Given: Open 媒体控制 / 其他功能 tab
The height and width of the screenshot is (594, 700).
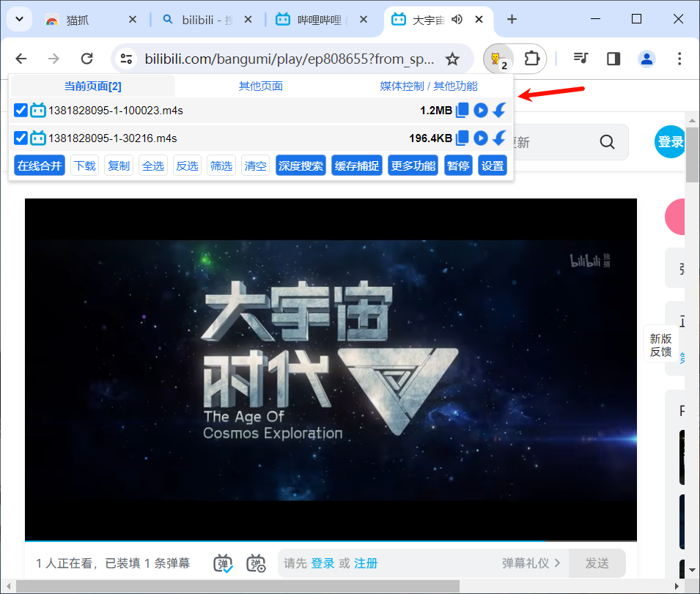Looking at the screenshot, I should tap(429, 86).
